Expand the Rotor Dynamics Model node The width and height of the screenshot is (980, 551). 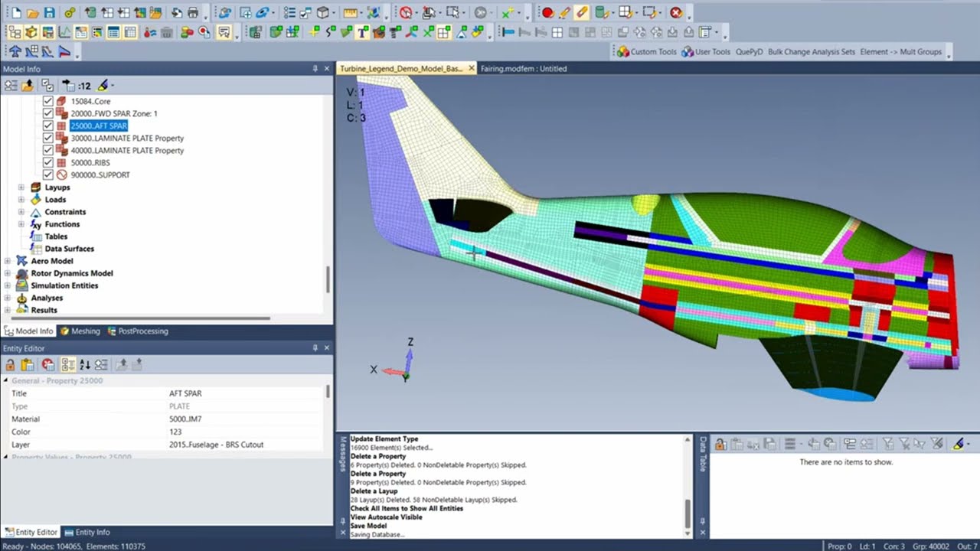pos(8,273)
